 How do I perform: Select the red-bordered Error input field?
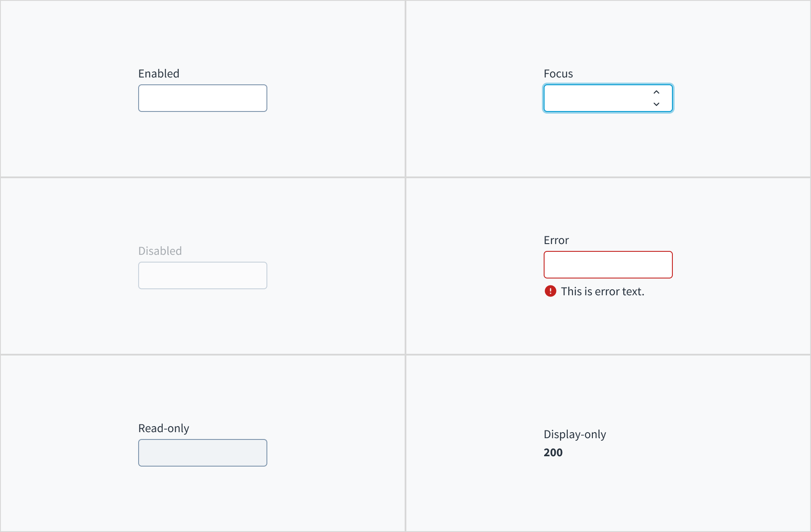tap(608, 265)
